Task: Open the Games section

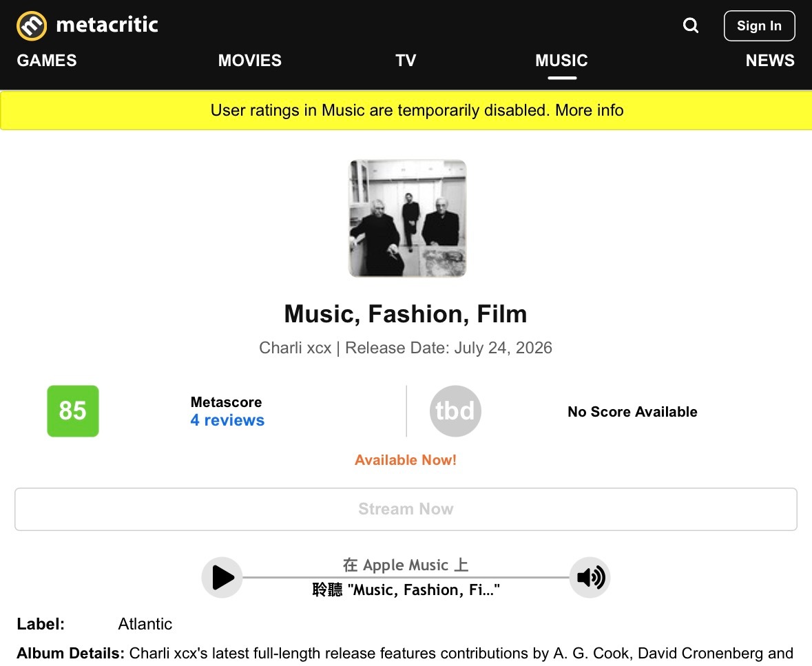Action: tap(47, 61)
